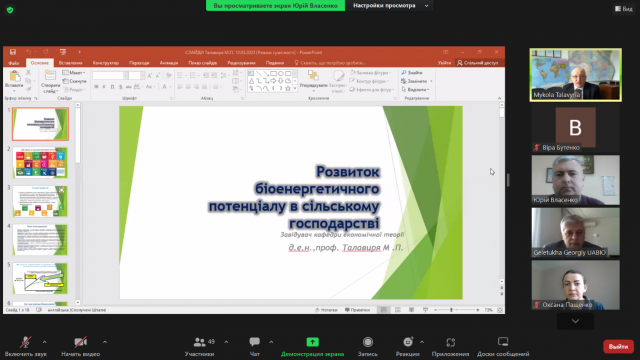This screenshot has height=360, width=640.
Task: Switch to the Animation ribbon tab
Action: pos(169,63)
